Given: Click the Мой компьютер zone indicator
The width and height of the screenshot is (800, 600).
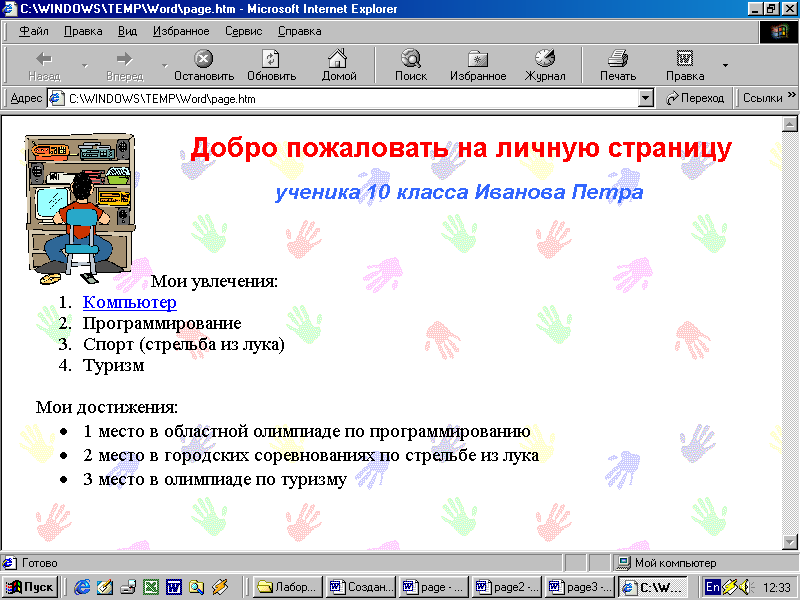Looking at the screenshot, I should click(x=666, y=563).
